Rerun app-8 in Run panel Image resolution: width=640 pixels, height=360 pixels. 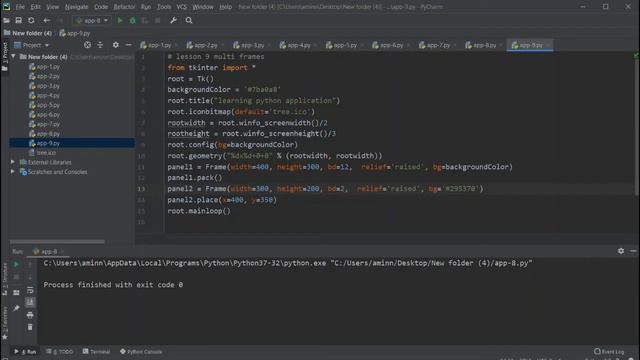[16, 264]
